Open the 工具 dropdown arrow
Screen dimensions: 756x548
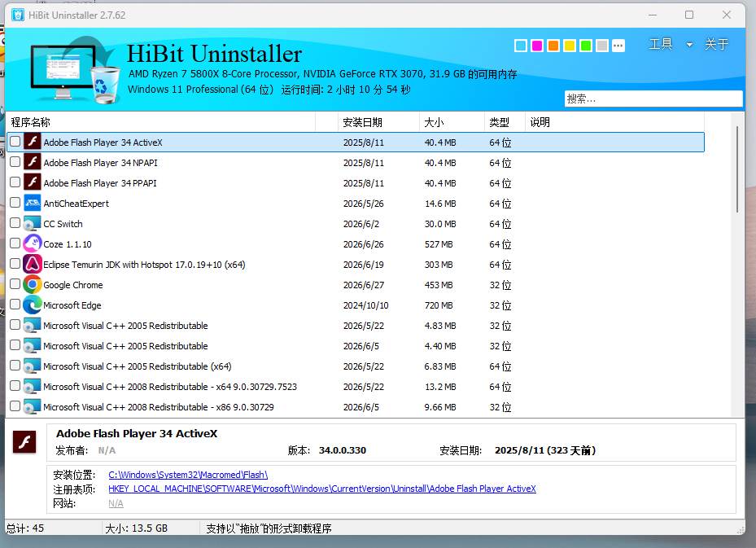click(689, 45)
